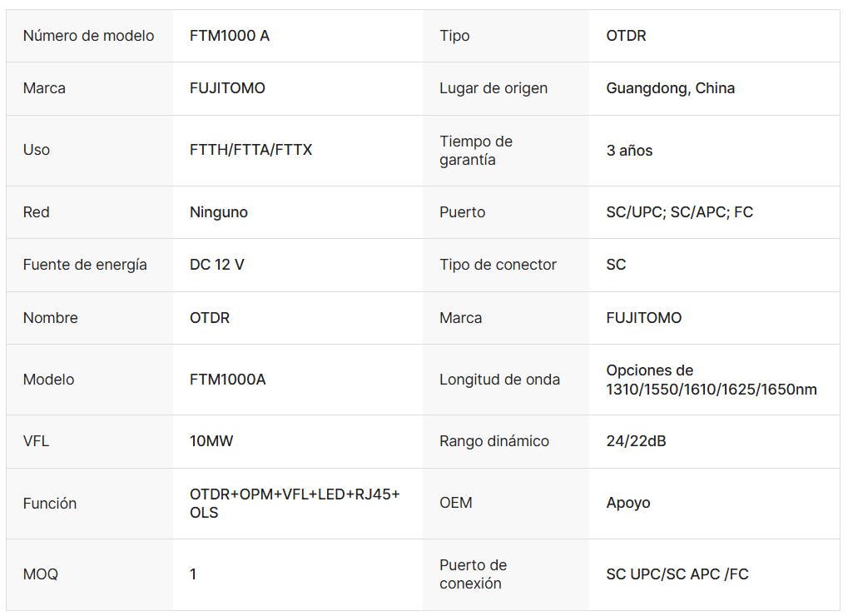The height and width of the screenshot is (616, 848).
Task: Click the 'Fuente de energía' label
Action: (85, 265)
